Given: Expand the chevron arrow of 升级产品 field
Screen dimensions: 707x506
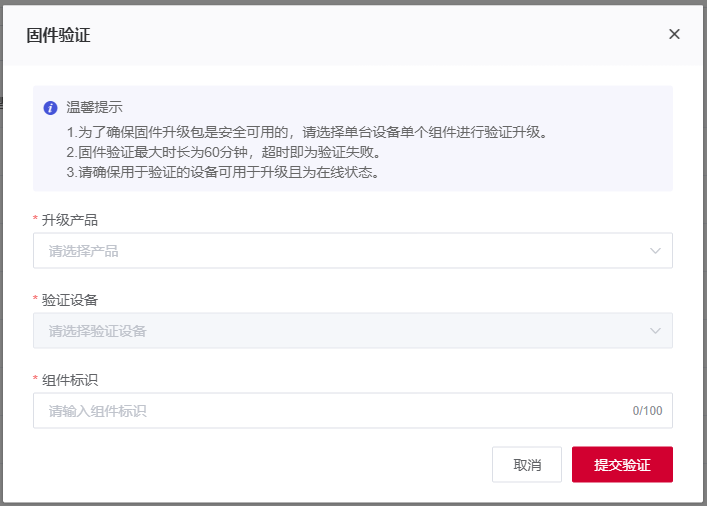Looking at the screenshot, I should click(655, 251).
